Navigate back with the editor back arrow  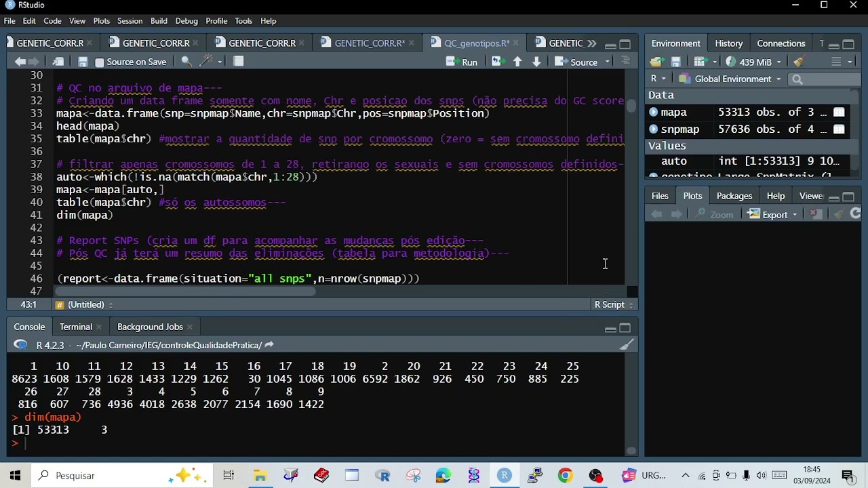pyautogui.click(x=20, y=62)
